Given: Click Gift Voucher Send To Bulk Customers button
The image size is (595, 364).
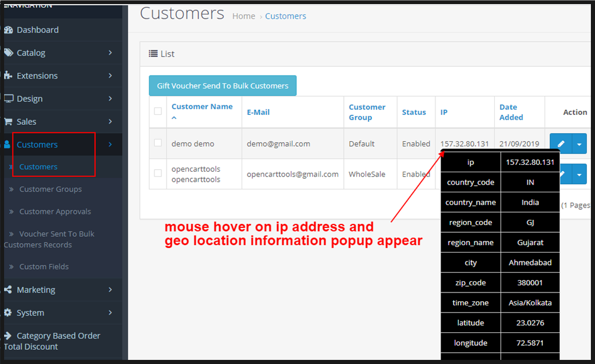Looking at the screenshot, I should 222,86.
